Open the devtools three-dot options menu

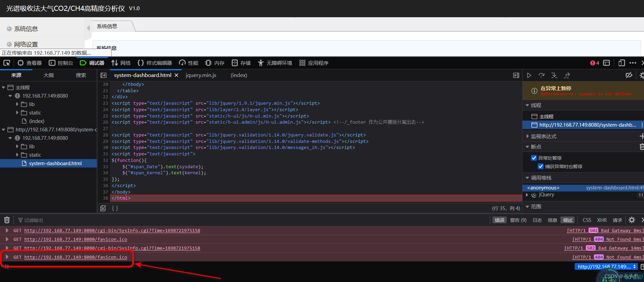(x=633, y=63)
